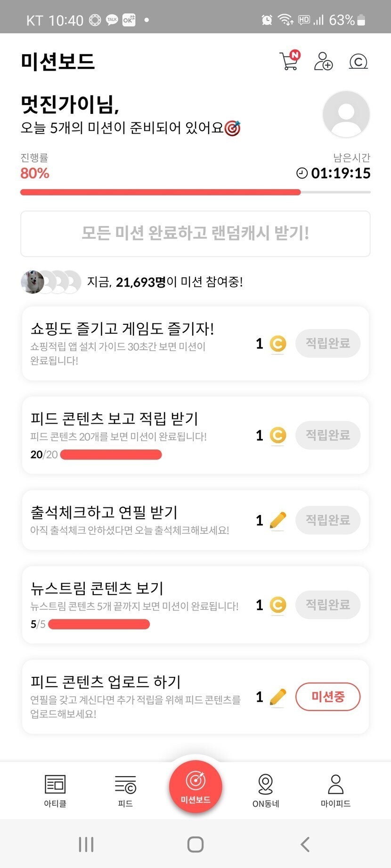
Task: Tap the coin icon on 쇼핑도 즐기고 mission
Action: (278, 344)
